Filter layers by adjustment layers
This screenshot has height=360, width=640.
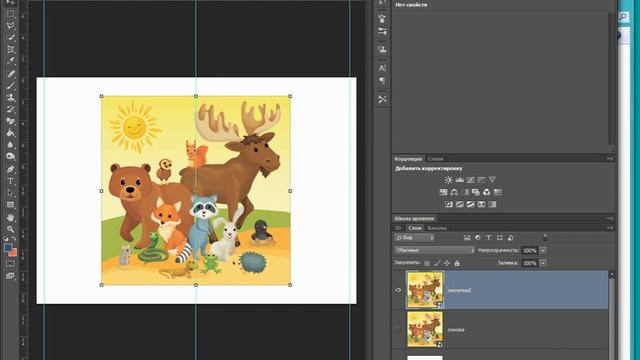point(478,238)
